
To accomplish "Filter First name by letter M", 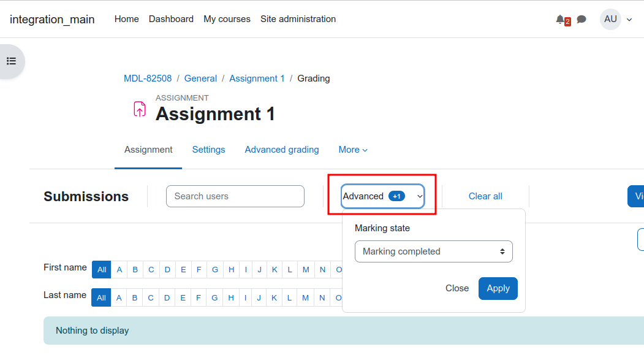I will point(306,270).
